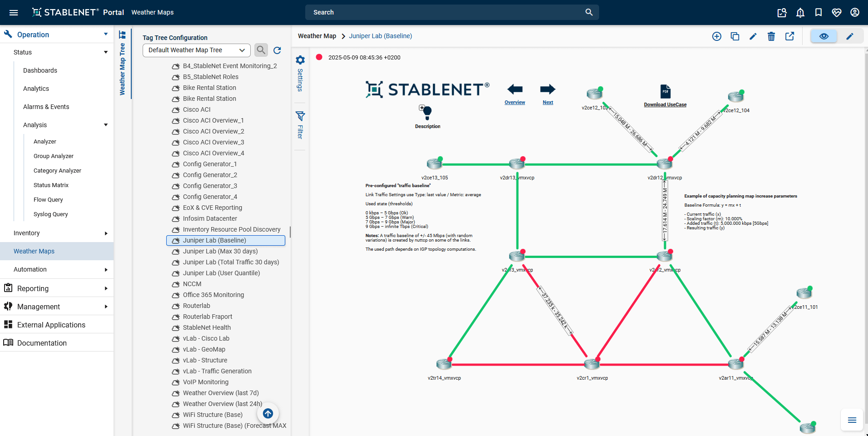Open Alarms & Events in sidebar
Screen dimensions: 868x436
coord(46,107)
